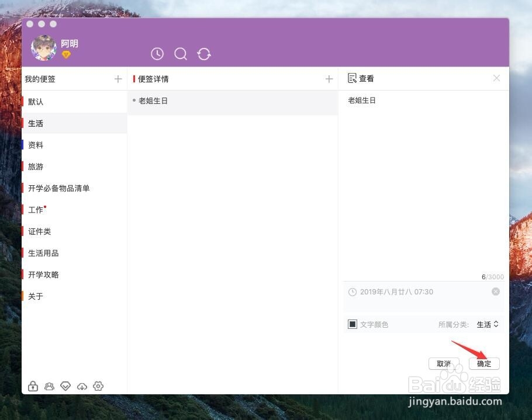Click the 取消 button
Viewport: 532px width, 420px height.
point(444,364)
